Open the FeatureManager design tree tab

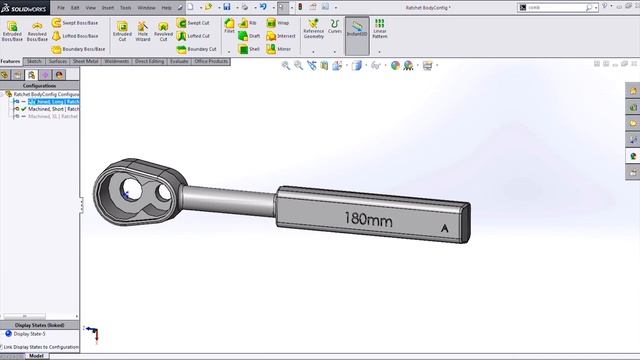[4, 75]
